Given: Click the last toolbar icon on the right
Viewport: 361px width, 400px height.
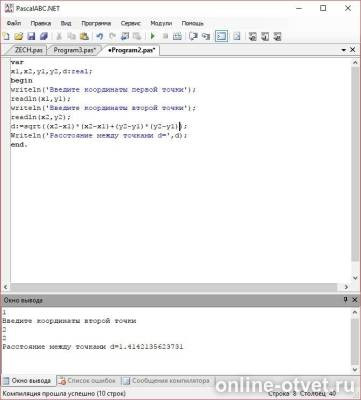Looking at the screenshot, I should 277,36.
